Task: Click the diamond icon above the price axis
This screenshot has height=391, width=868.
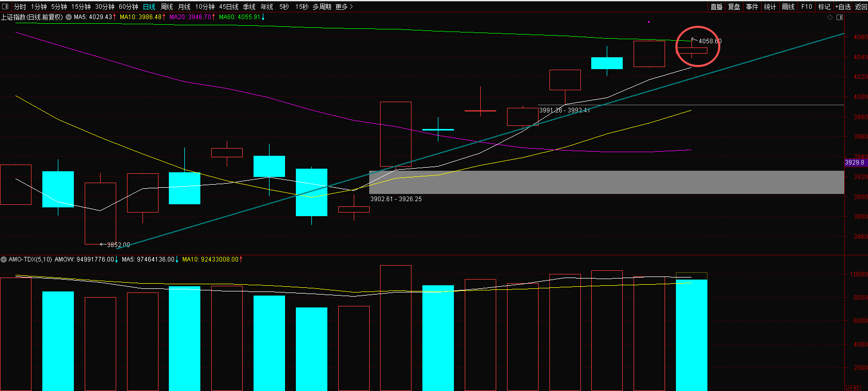Action: click(x=830, y=17)
